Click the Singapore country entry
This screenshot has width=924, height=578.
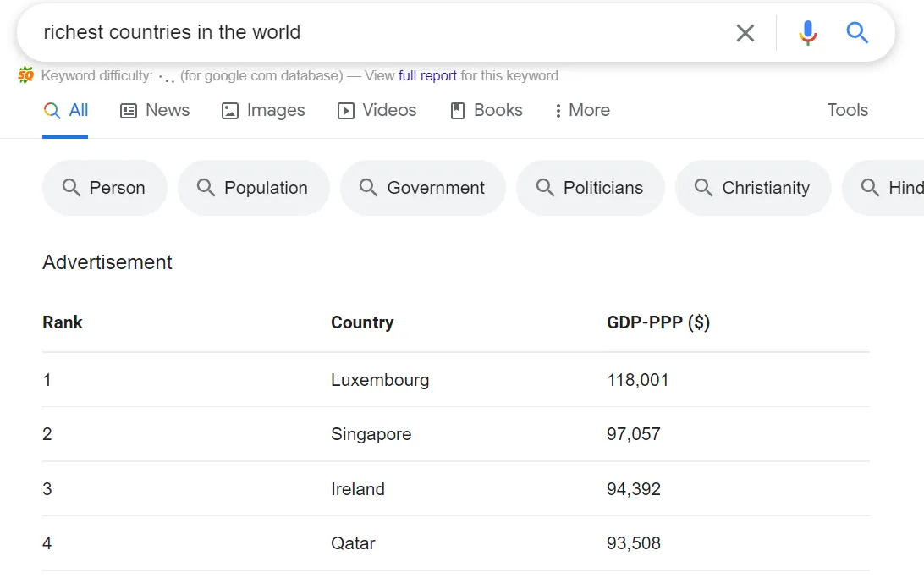[371, 434]
